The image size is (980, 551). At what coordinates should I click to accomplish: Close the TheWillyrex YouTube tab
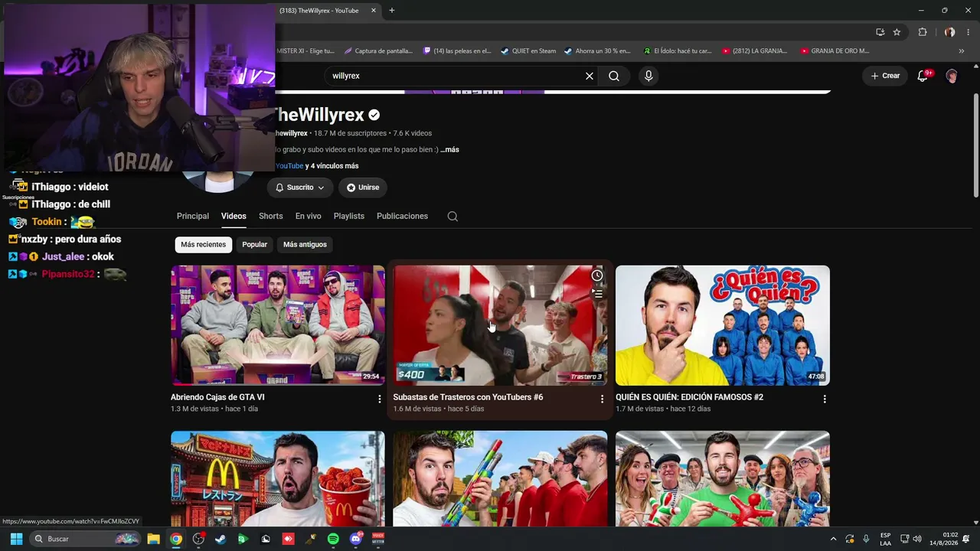tap(374, 11)
